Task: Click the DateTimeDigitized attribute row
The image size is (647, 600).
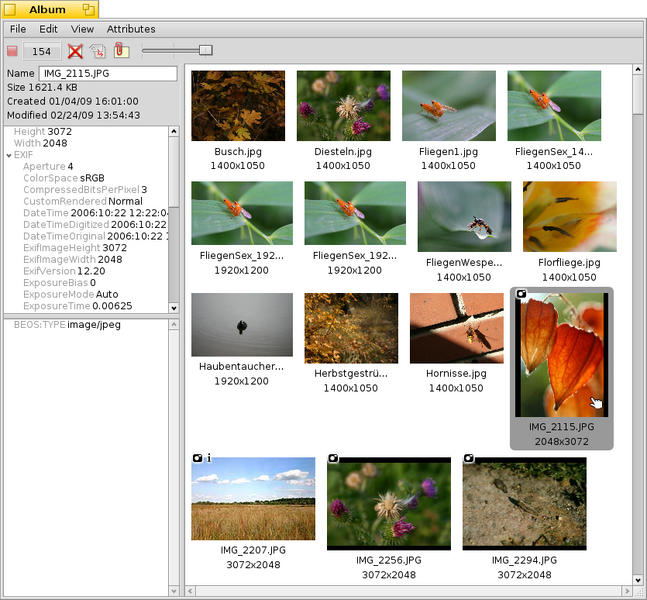Action: coord(95,224)
